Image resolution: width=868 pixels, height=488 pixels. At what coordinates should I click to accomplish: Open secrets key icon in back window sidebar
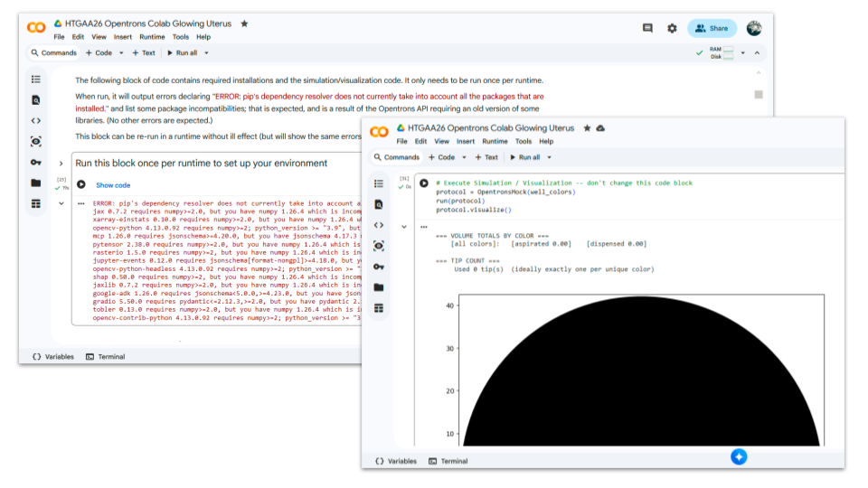(x=36, y=162)
